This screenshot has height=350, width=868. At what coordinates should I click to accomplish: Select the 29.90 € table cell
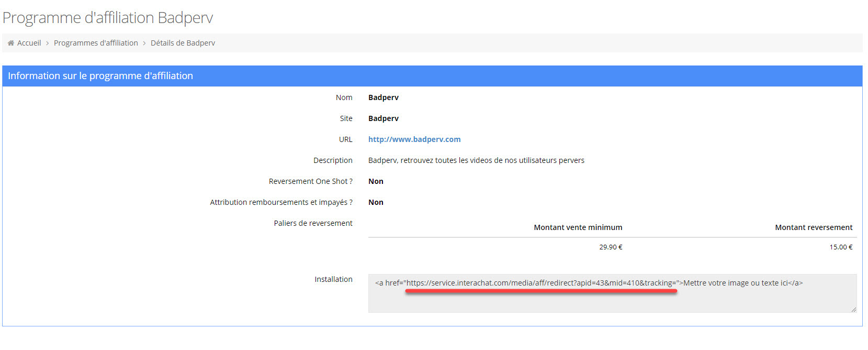(611, 247)
